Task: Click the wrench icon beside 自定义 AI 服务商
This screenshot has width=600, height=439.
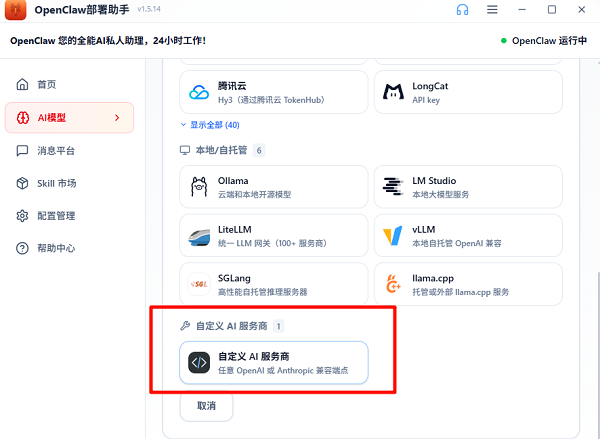Action: (x=185, y=326)
